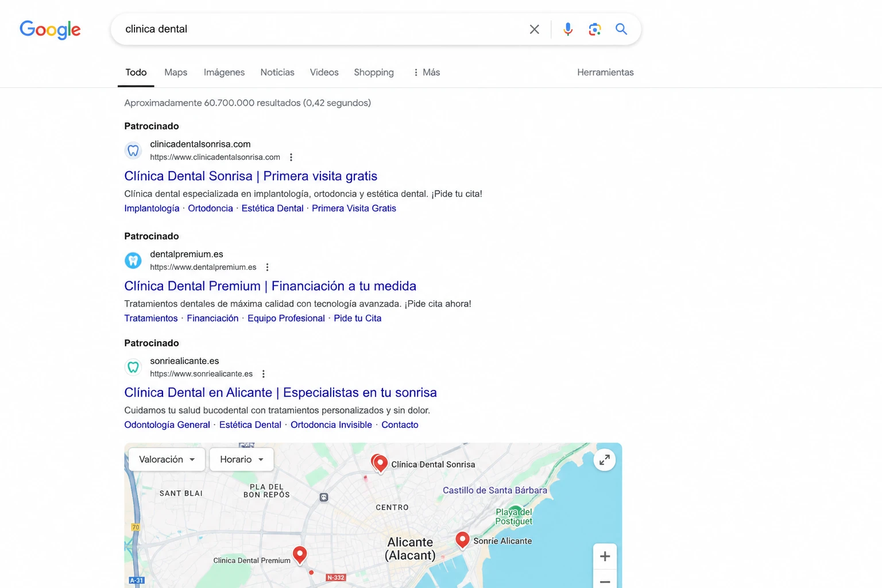Follow the Equipo Profesional sitelink
Image resolution: width=882 pixels, height=588 pixels.
(286, 318)
